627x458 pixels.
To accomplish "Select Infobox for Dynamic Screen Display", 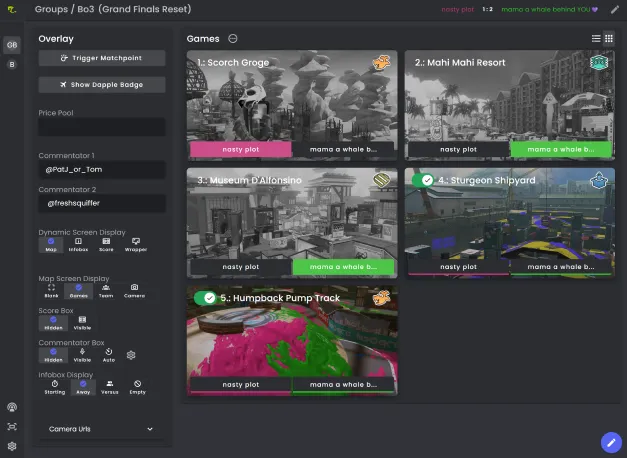I will coord(79,244).
